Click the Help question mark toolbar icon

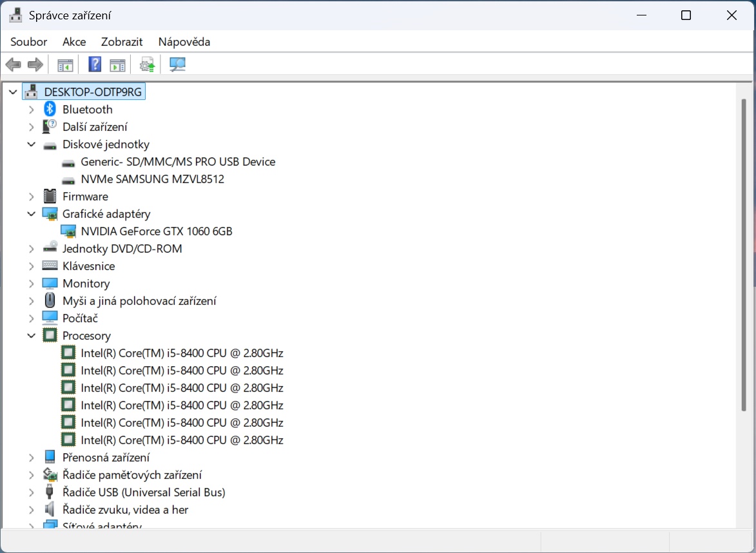click(x=95, y=64)
